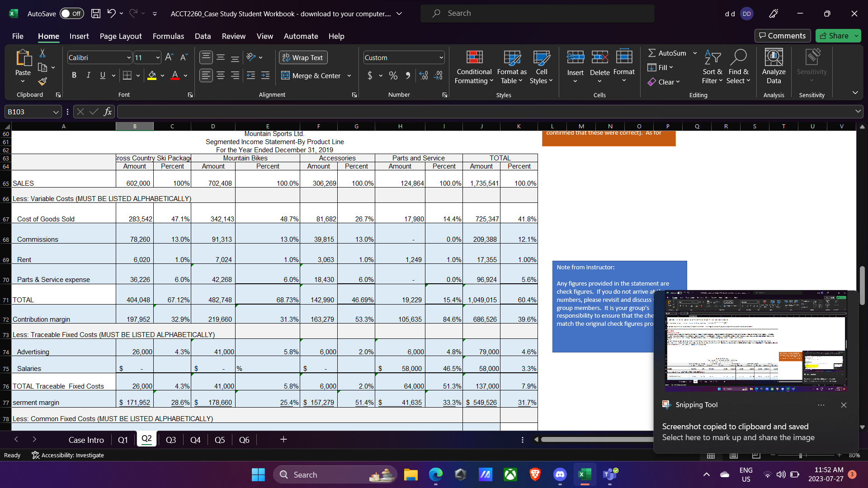The height and width of the screenshot is (488, 868).
Task: Toggle Wrap Text on selected cell
Action: click(303, 57)
